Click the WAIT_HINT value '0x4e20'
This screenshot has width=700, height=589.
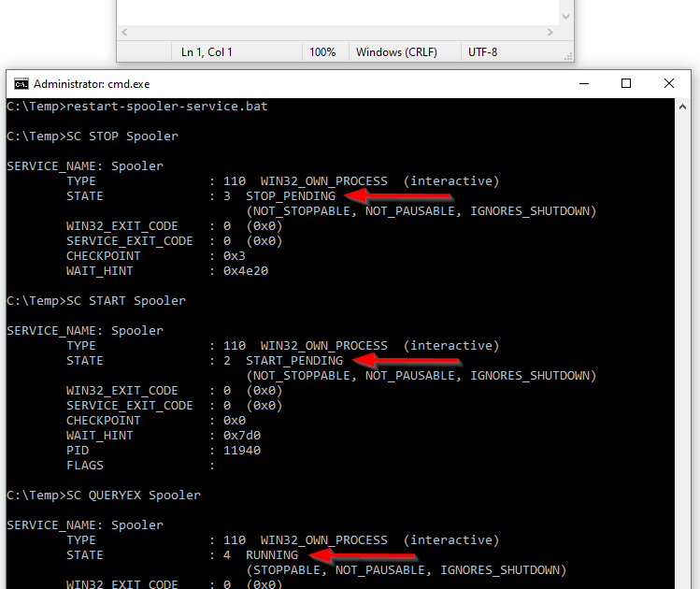coord(246,271)
